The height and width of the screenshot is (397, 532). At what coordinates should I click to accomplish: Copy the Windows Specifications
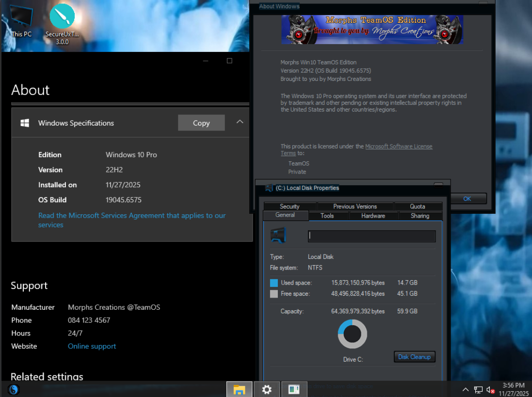[x=201, y=123]
